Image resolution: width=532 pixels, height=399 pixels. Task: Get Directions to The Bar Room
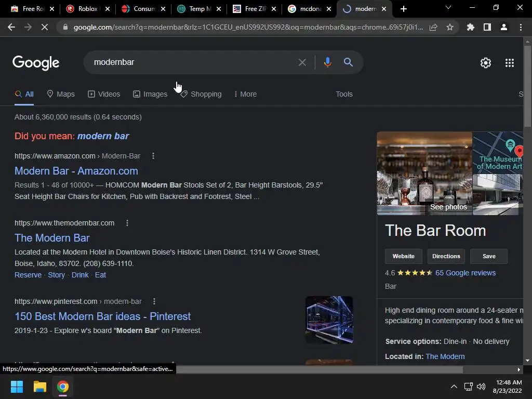(446, 256)
